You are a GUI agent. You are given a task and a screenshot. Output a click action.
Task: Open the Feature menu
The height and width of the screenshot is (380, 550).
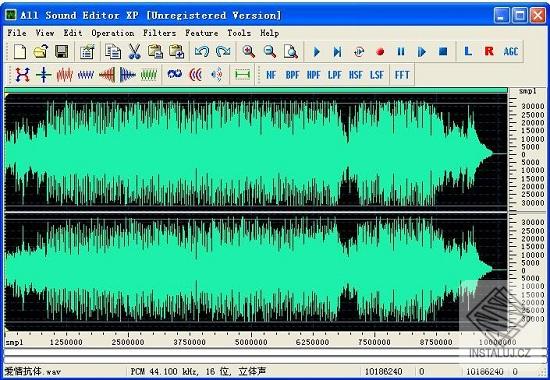tap(201, 33)
